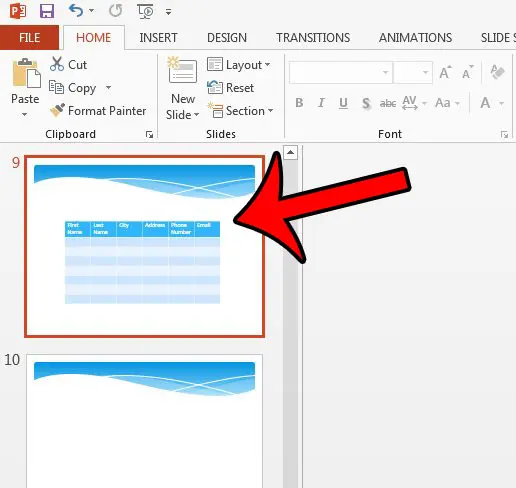This screenshot has width=516, height=488.
Task: Click the Repeat/Redo icon
Action: click(x=116, y=11)
